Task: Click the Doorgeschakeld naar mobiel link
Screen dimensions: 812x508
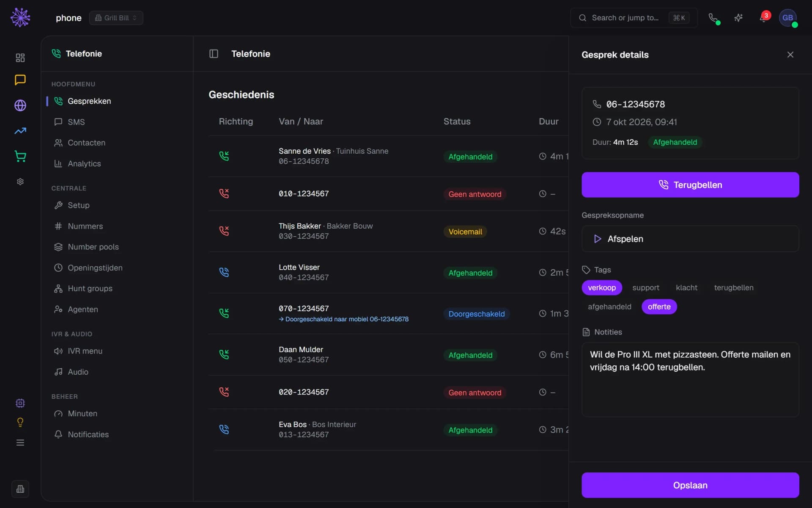Action: tap(343, 319)
